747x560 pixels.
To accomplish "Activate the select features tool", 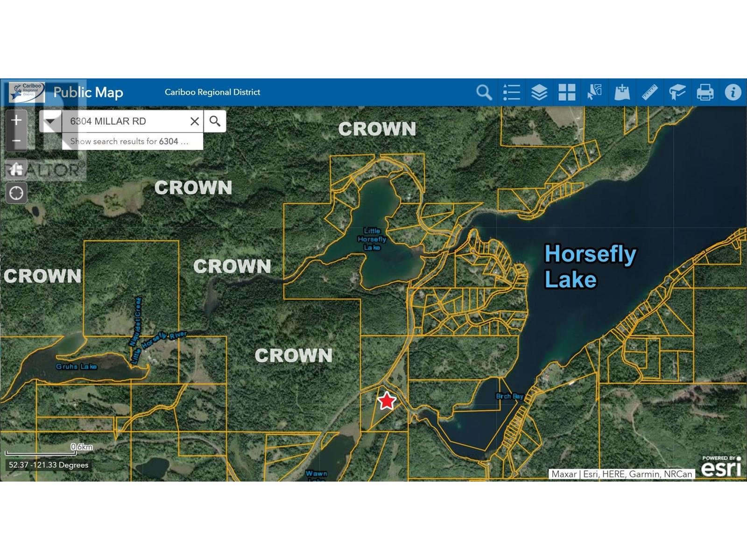I will click(x=594, y=92).
